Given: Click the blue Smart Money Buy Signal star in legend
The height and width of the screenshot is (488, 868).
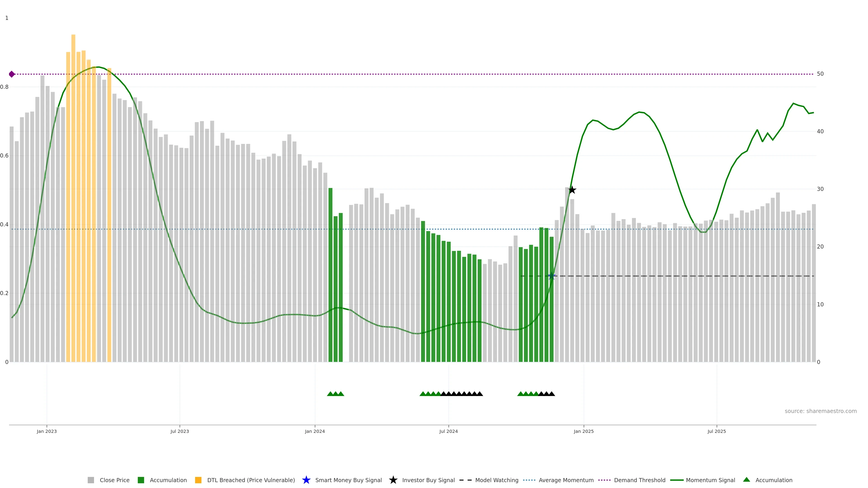Looking at the screenshot, I should coord(306,480).
